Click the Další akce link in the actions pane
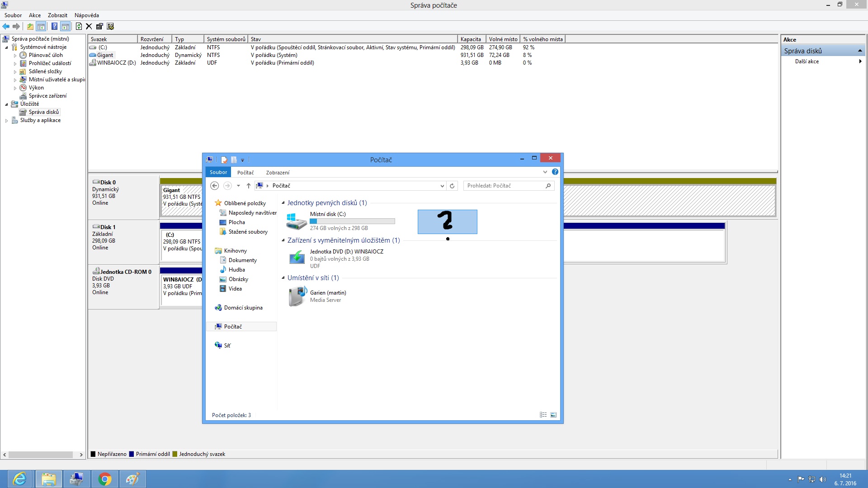This screenshot has width=868, height=488. (x=807, y=61)
